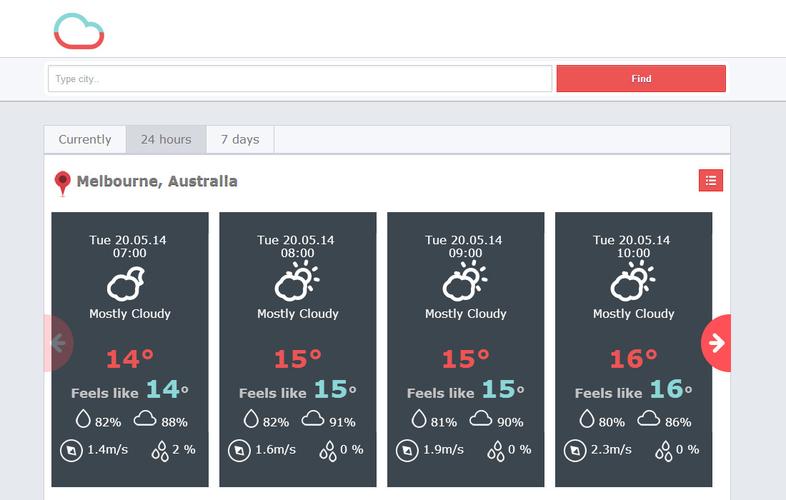Click the red location pin icon

point(63,183)
